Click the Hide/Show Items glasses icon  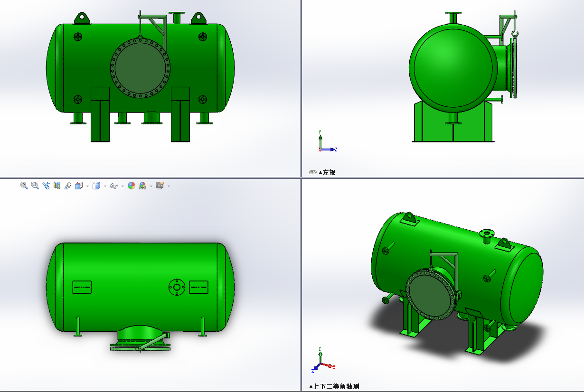114,186
